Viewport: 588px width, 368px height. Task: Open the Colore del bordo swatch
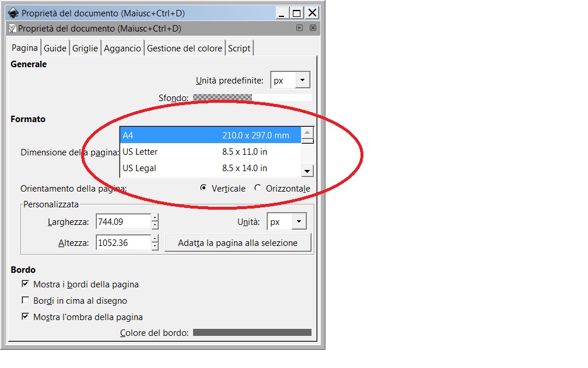pyautogui.click(x=252, y=332)
